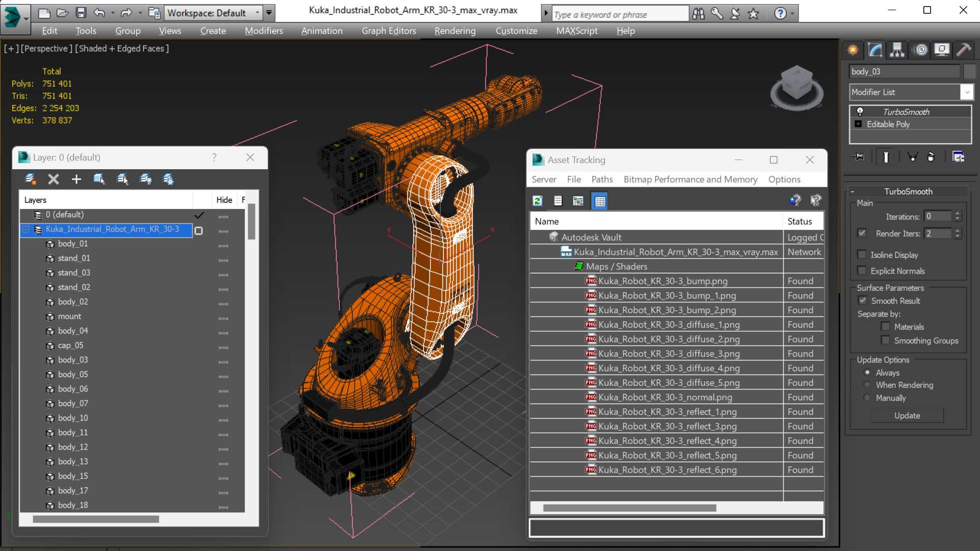Open the MAXScript menu
This screenshot has width=980, height=551.
(x=577, y=31)
